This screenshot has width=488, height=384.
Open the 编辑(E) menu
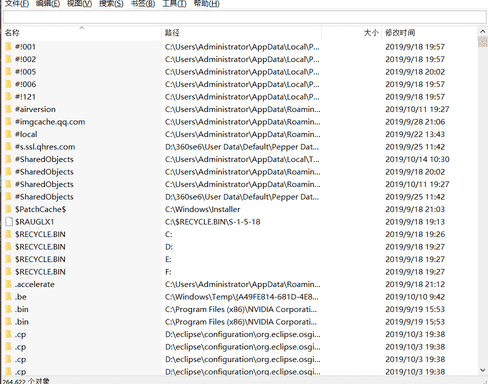tap(48, 4)
